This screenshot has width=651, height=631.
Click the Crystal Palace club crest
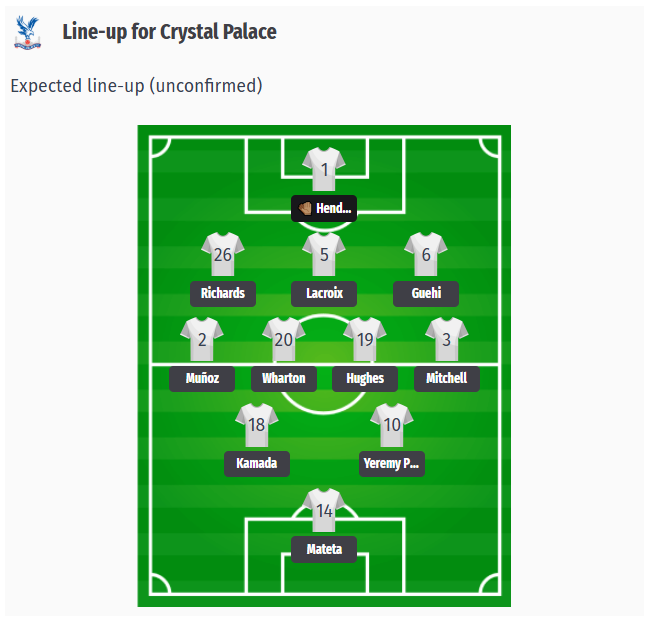(x=28, y=32)
